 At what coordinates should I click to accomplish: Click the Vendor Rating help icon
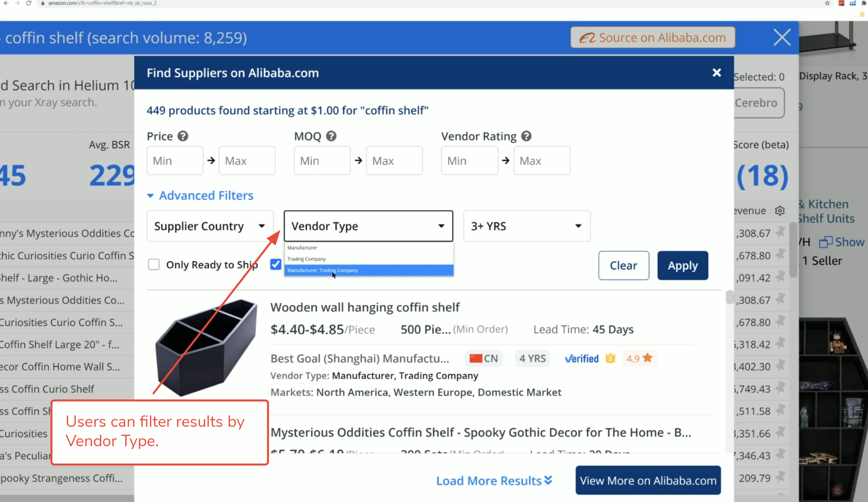[x=526, y=136]
